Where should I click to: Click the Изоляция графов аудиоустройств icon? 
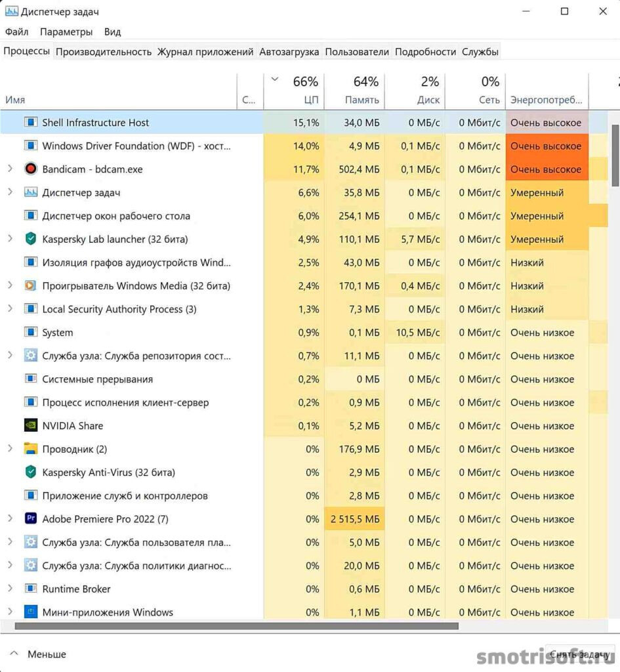pyautogui.click(x=30, y=262)
